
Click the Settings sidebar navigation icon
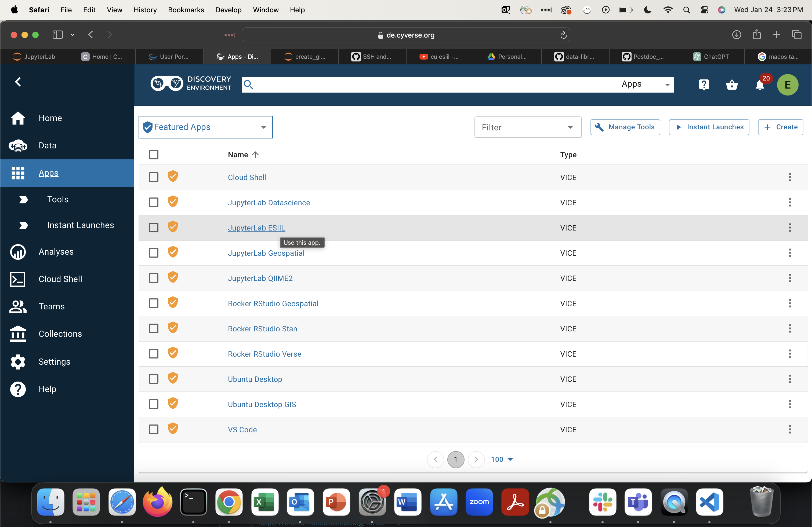(x=17, y=361)
